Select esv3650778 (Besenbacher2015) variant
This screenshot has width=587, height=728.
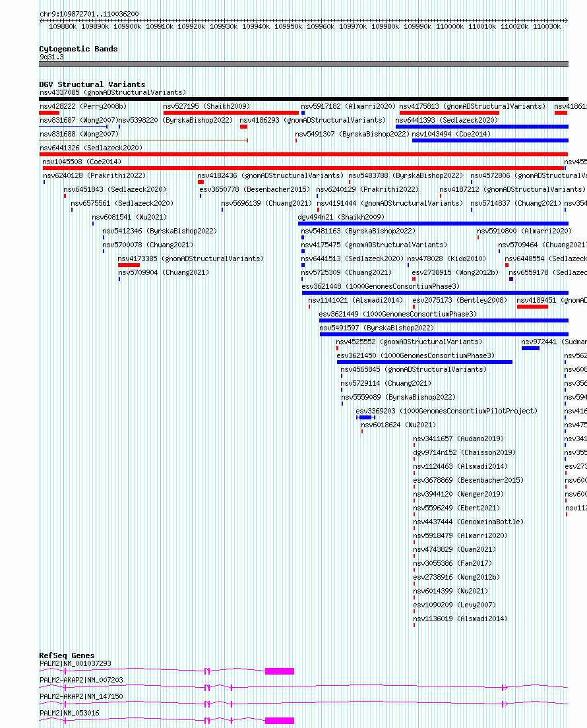[x=255, y=190]
